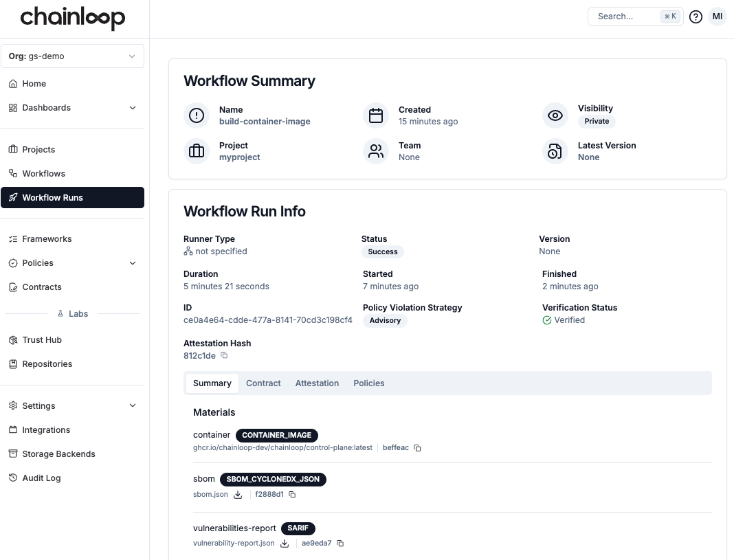
Task: Focus the Search field
Action: (635, 16)
